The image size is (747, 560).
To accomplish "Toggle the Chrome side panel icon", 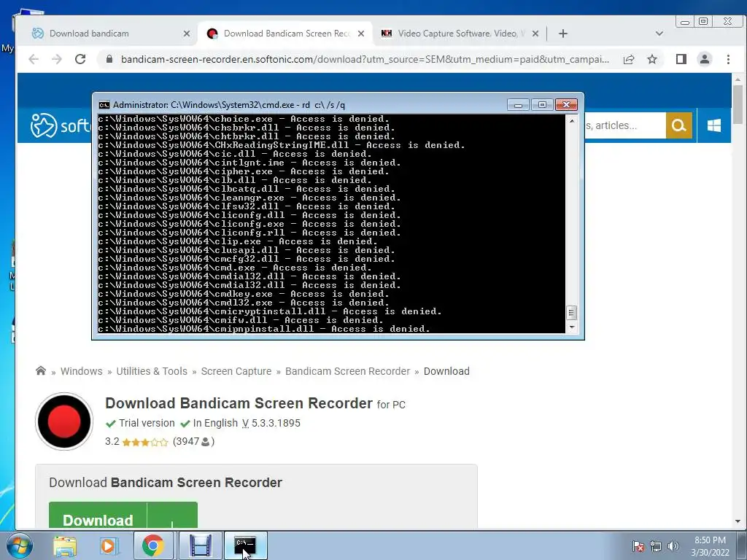I will coord(681,59).
